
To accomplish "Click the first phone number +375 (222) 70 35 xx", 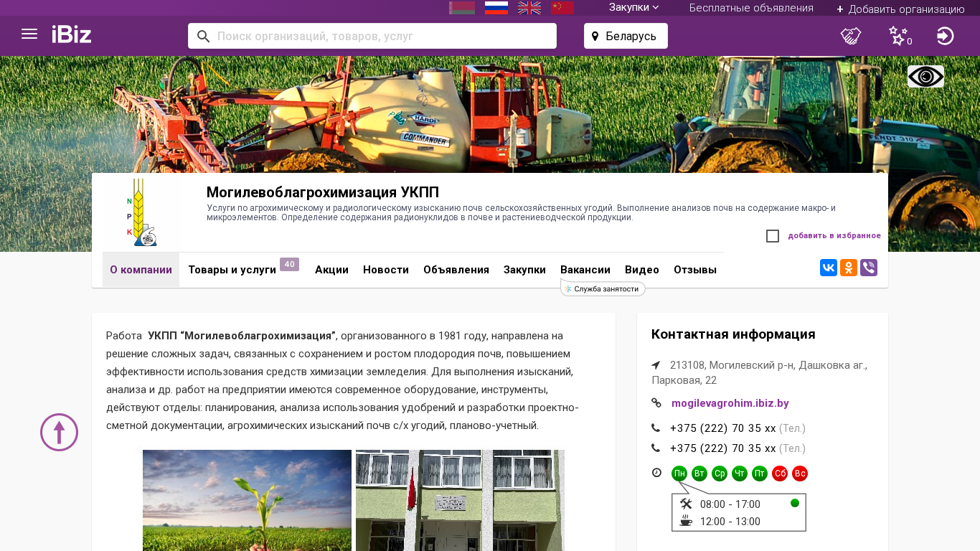I will pos(723,428).
